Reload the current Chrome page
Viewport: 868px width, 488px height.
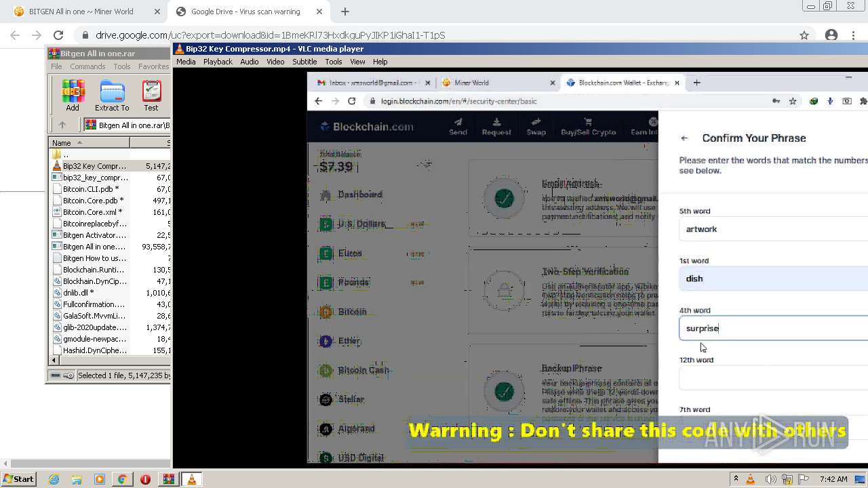[x=58, y=35]
